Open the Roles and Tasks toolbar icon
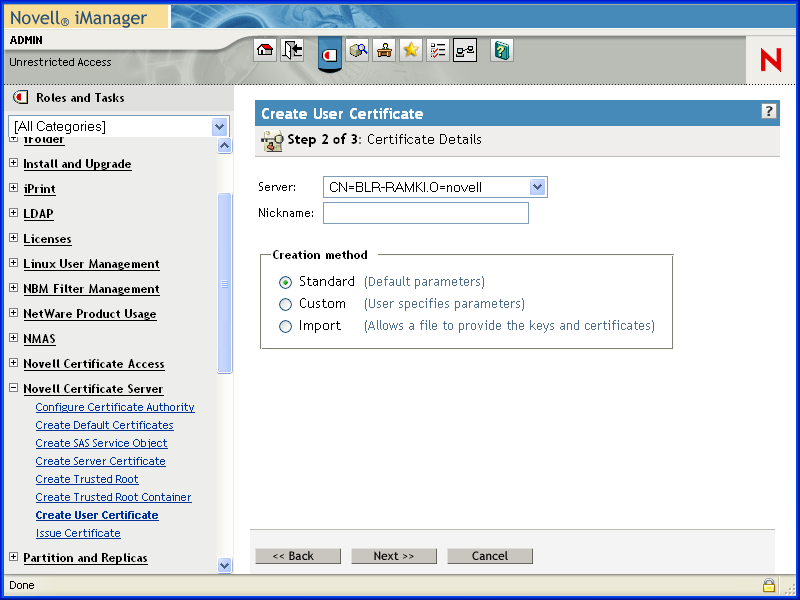The width and height of the screenshot is (800, 600). [x=330, y=54]
